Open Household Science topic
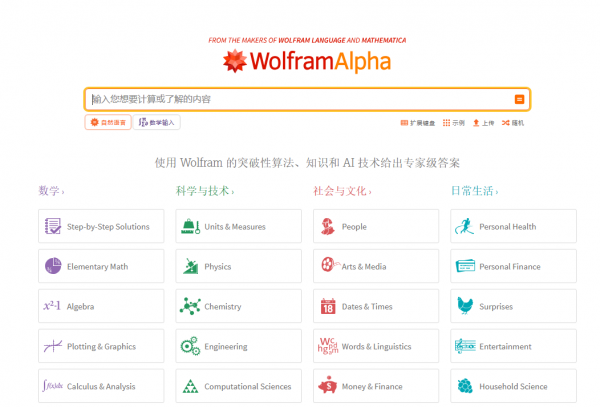This screenshot has width=600, height=407. coord(514,386)
